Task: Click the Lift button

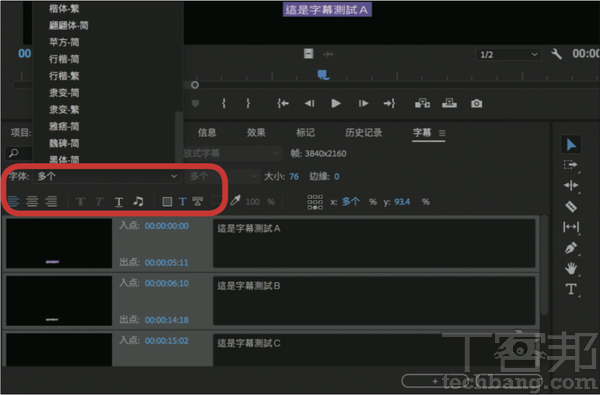Action: click(x=422, y=103)
